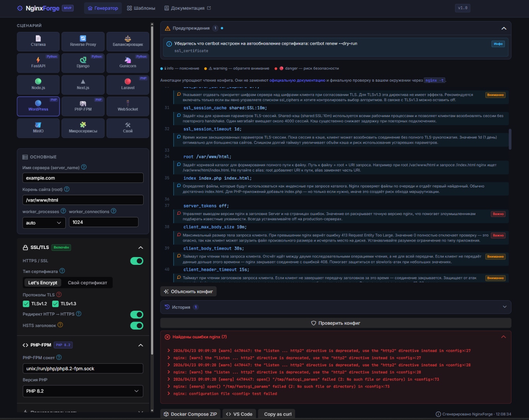
Task: Open the Документация tab
Action: click(x=188, y=8)
